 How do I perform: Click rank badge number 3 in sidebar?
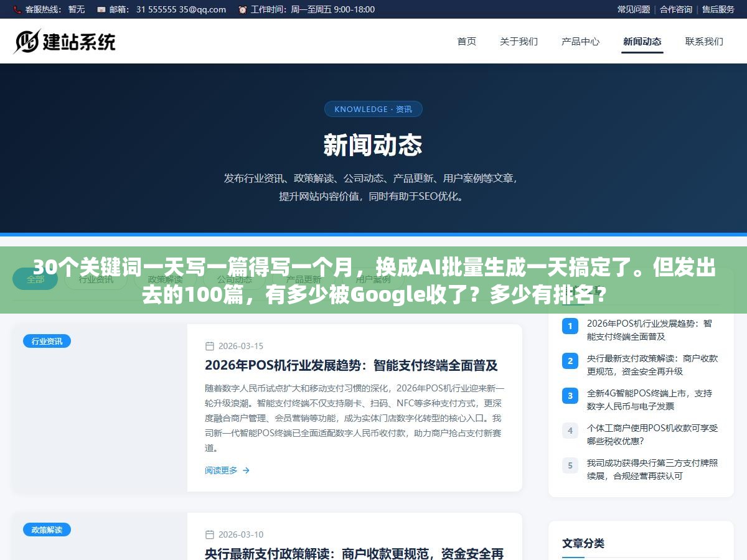[x=570, y=395]
